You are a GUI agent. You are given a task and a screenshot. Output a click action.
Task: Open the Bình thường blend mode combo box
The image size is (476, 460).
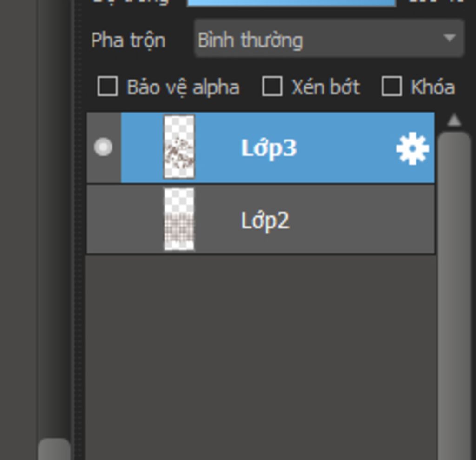click(x=329, y=38)
